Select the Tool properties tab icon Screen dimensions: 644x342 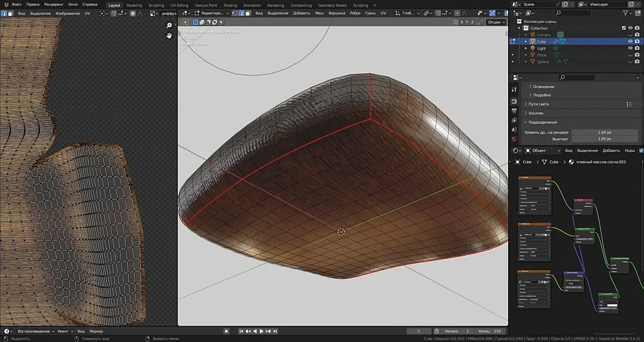pos(514,90)
